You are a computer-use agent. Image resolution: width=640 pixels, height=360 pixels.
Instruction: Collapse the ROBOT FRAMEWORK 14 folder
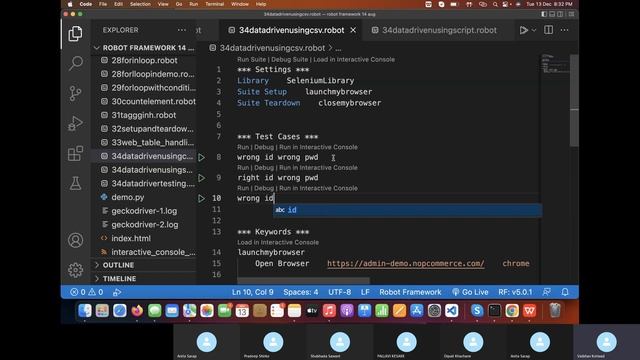[144, 48]
